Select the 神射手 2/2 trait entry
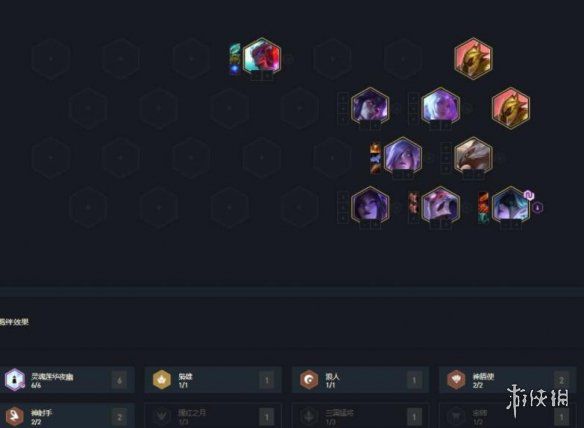 click(x=67, y=416)
